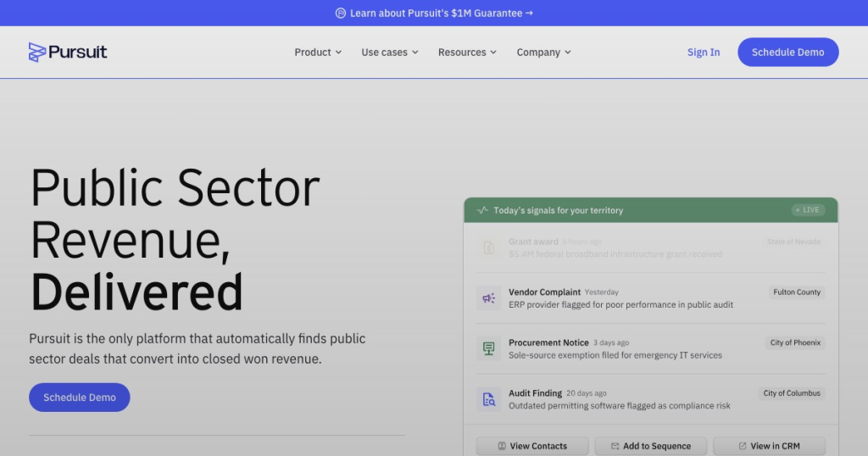
Task: Click the View in CRM button
Action: pos(769,446)
